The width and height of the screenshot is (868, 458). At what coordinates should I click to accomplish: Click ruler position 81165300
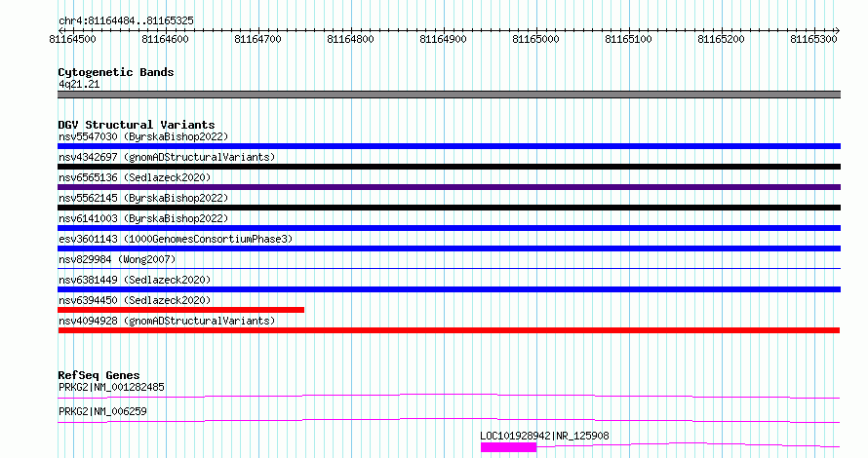tap(813, 39)
